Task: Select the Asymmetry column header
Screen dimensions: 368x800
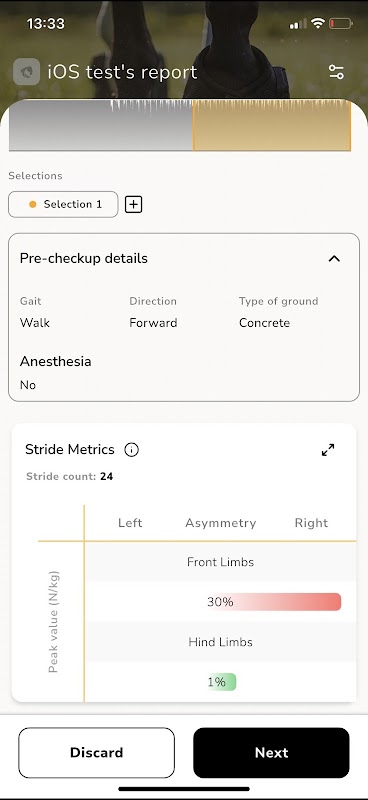Action: (x=220, y=523)
